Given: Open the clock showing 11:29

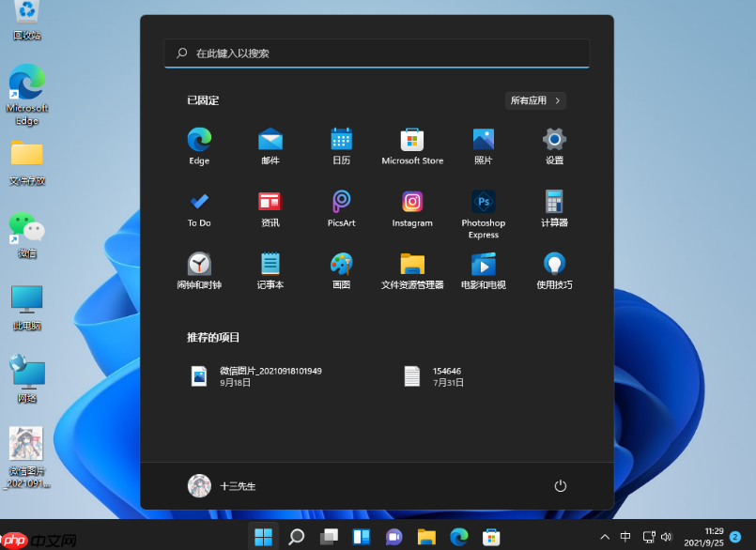Looking at the screenshot, I should (704, 537).
